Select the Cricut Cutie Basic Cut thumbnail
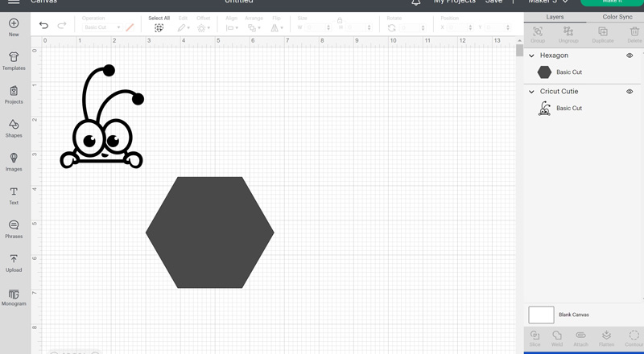The image size is (644, 354). click(x=544, y=109)
